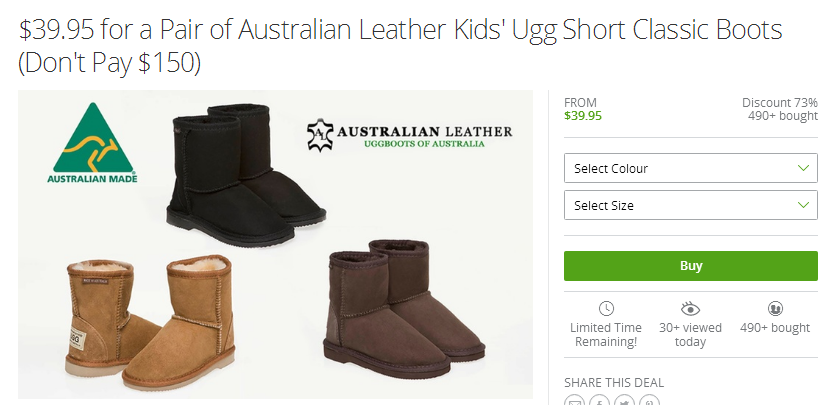Click the Discount 73% label
The height and width of the screenshot is (405, 839).
780,102
